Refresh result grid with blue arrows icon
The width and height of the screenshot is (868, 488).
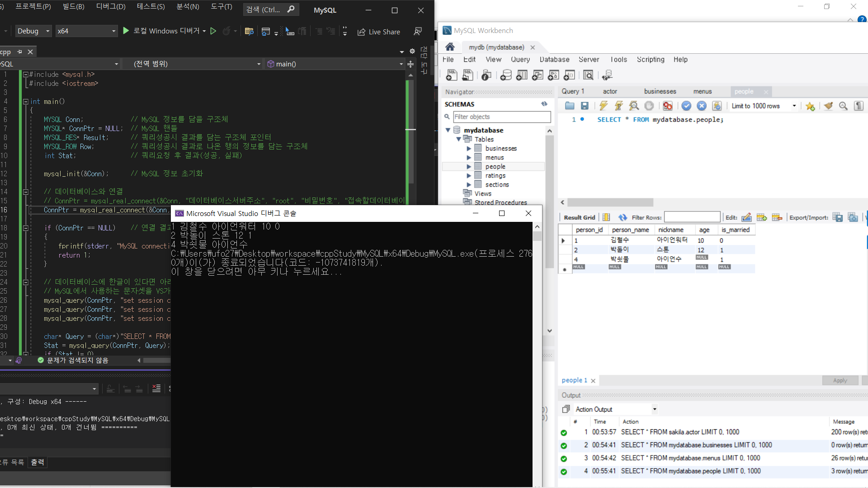tap(623, 217)
